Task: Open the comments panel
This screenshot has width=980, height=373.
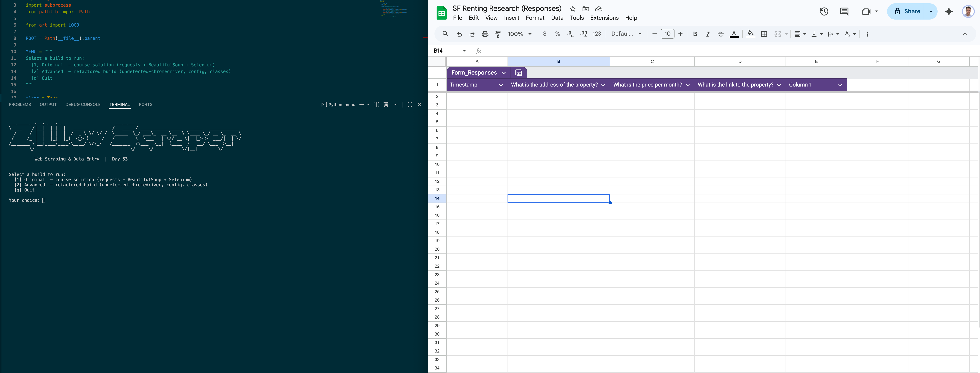Action: [844, 11]
